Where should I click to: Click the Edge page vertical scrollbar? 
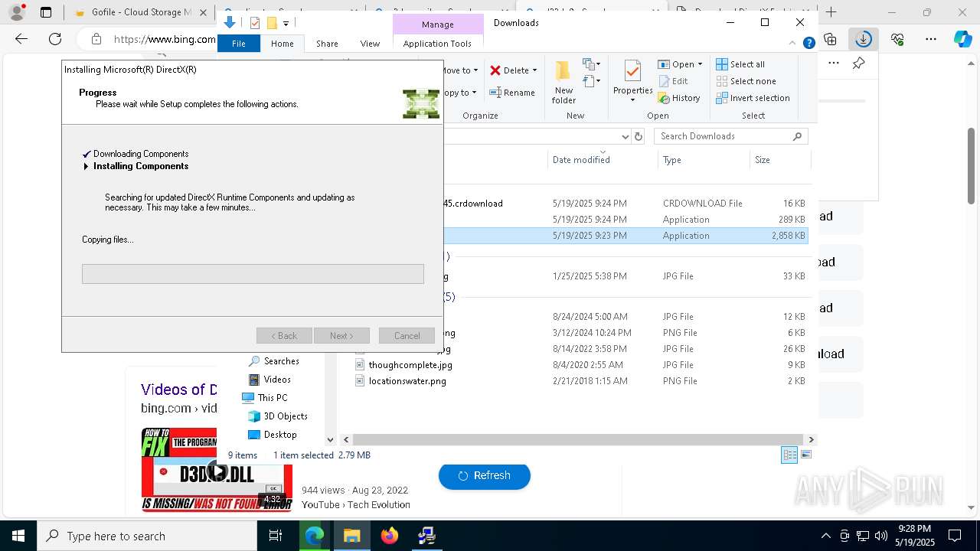[x=972, y=165]
